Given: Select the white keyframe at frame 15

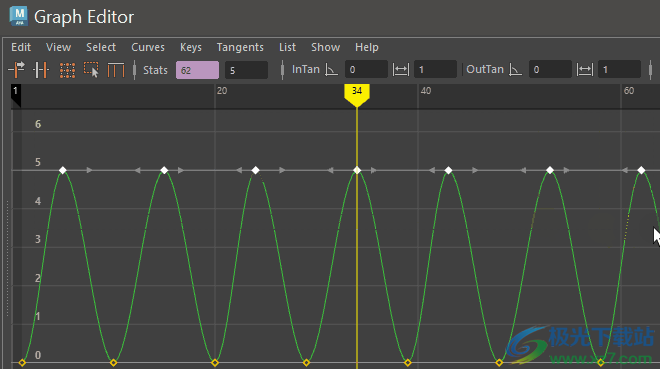Looking at the screenshot, I should [165, 171].
